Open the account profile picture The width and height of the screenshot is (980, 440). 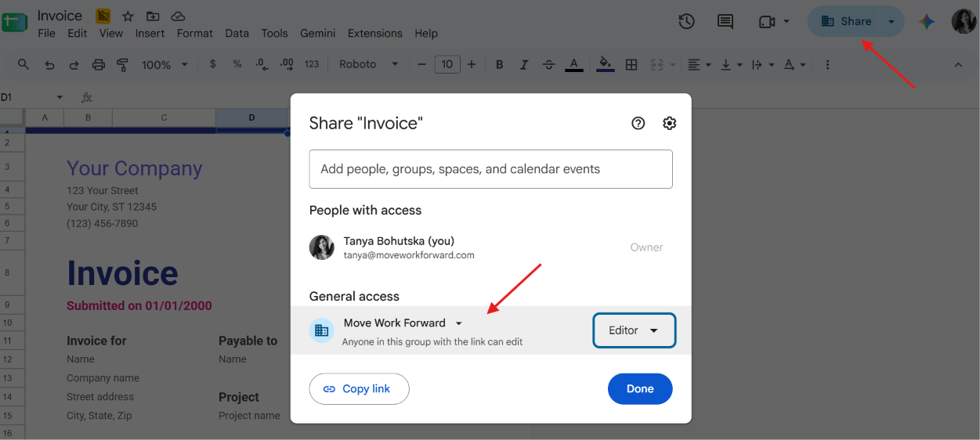pos(964,22)
